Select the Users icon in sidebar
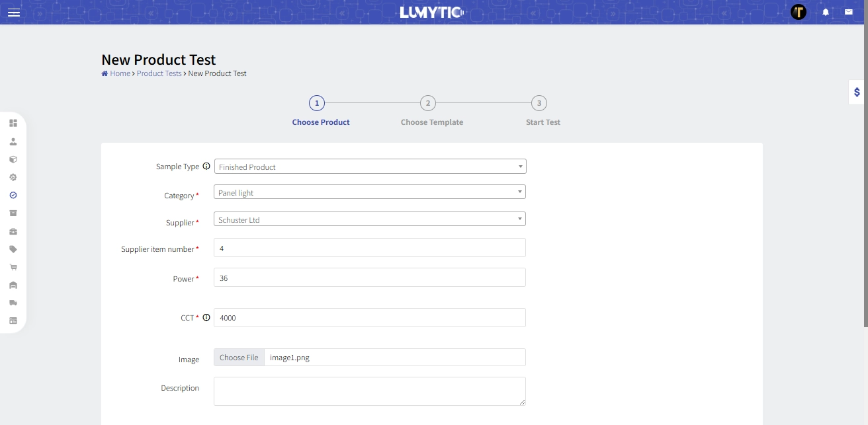 pos(13,141)
